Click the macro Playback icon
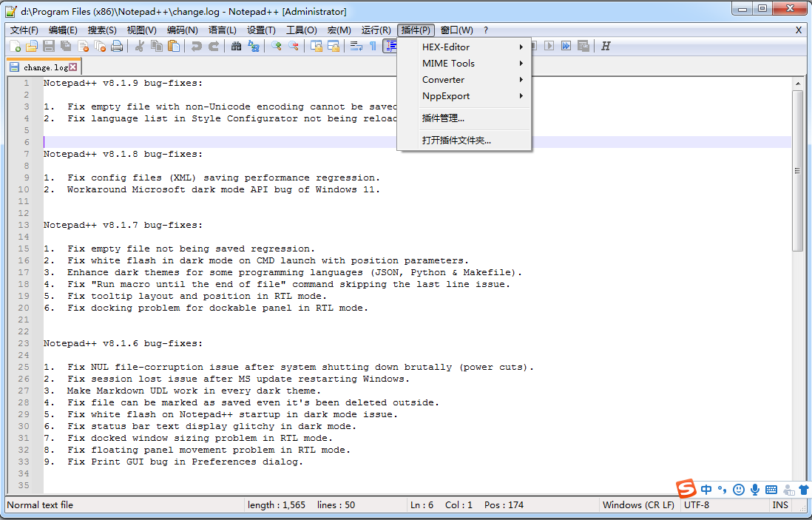812x520 pixels. click(549, 47)
